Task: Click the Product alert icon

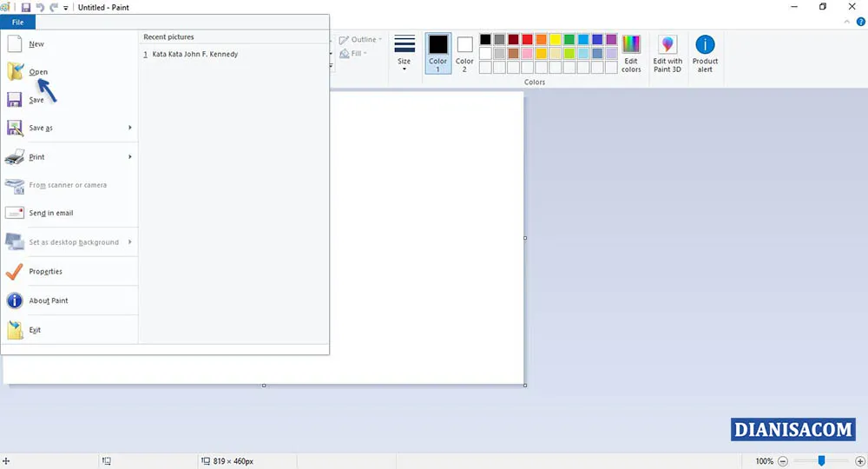Action: pyautogui.click(x=705, y=53)
